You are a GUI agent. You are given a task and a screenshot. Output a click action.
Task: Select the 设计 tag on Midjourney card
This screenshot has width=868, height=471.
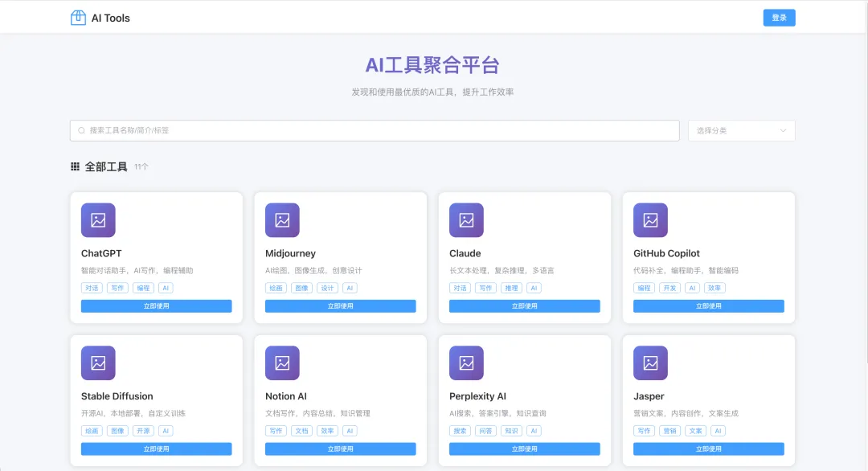point(327,288)
